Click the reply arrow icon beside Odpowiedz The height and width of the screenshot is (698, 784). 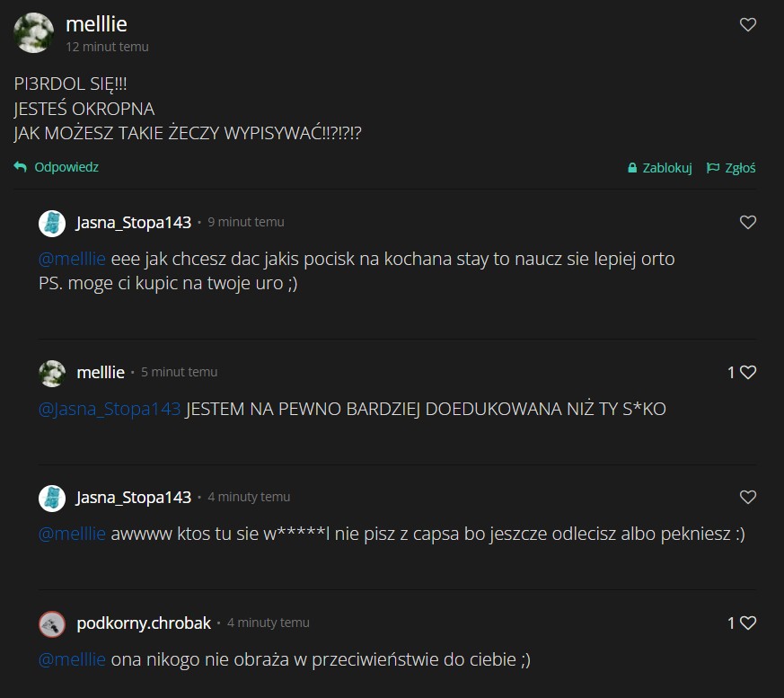click(x=21, y=167)
